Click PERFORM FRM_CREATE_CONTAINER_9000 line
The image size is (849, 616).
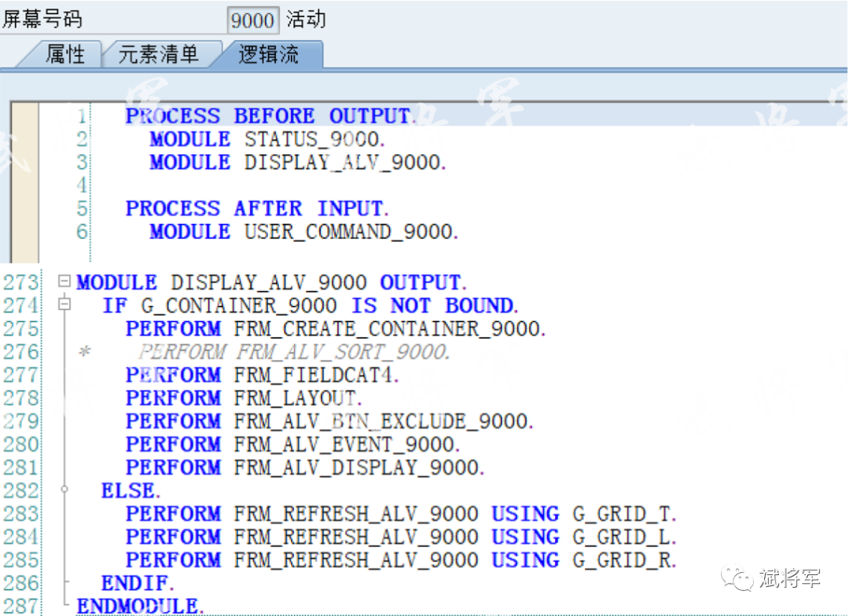tap(336, 328)
